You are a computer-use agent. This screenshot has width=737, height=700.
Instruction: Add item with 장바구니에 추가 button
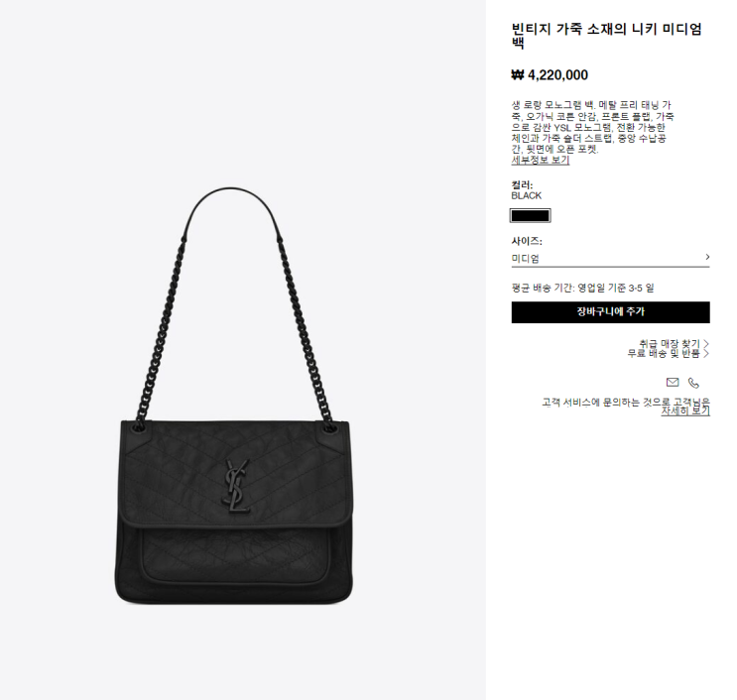tap(611, 312)
